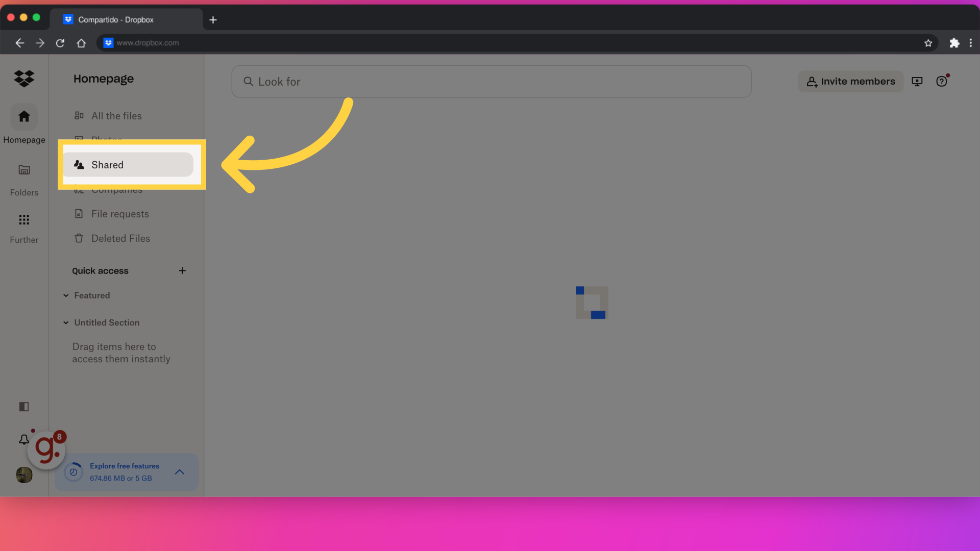The height and width of the screenshot is (551, 980).
Task: Open Deleted Files menu item
Action: pos(120,238)
